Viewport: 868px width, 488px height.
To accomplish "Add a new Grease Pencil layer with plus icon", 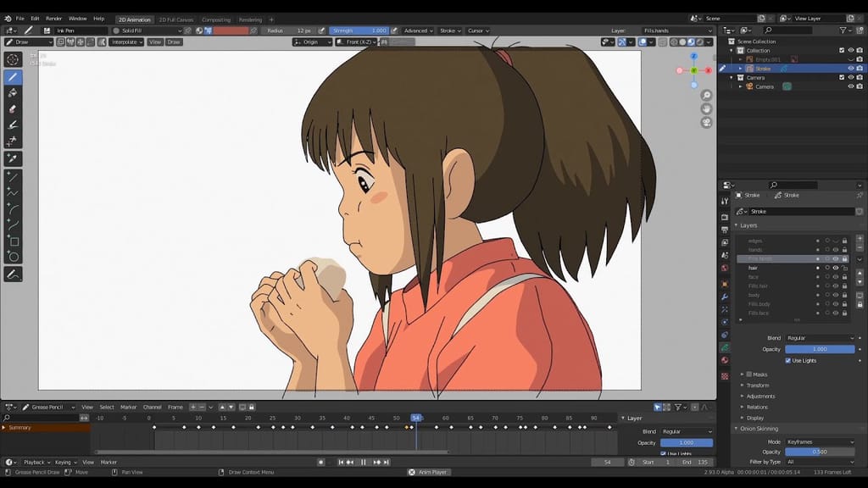I will 860,239.
